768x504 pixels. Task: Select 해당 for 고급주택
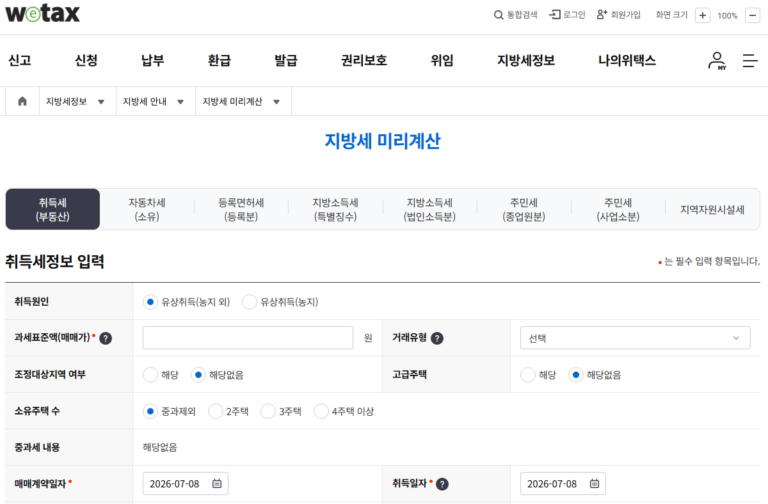[528, 375]
